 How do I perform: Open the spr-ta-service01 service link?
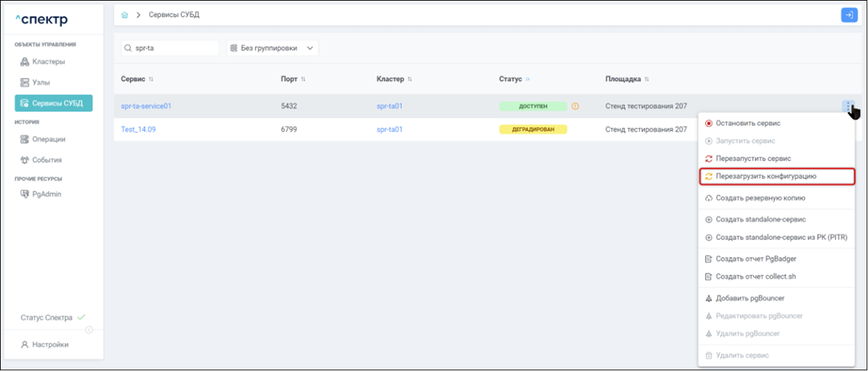coord(146,107)
